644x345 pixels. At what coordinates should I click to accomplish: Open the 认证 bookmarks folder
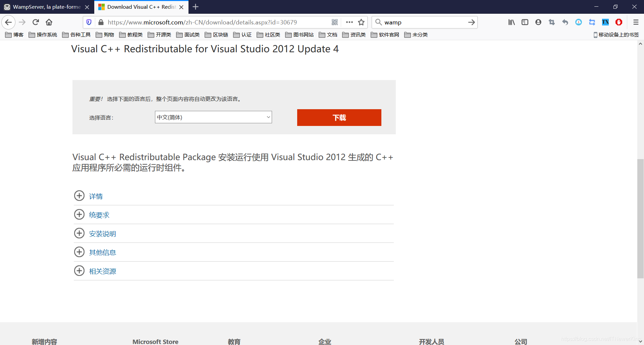243,35
